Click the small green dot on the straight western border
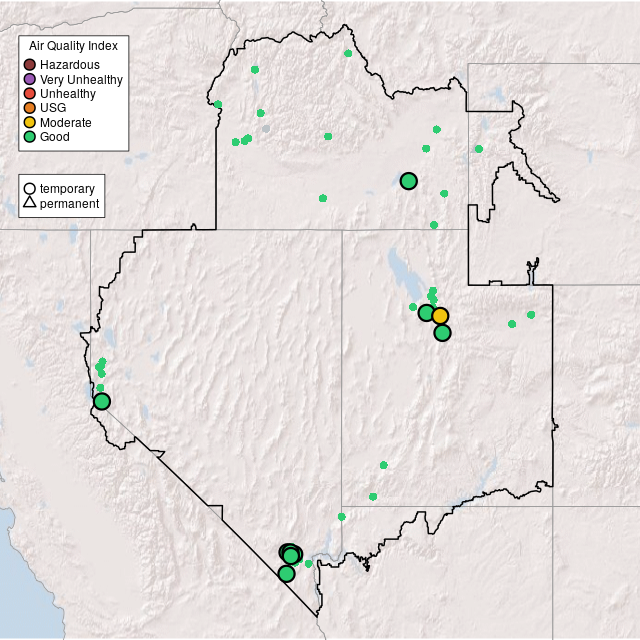Image resolution: width=640 pixels, height=640 pixels. (218, 104)
